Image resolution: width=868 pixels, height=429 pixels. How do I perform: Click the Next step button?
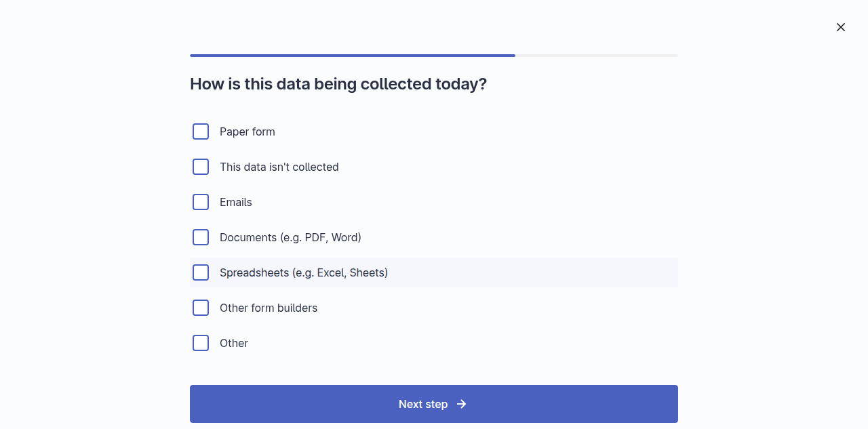(x=434, y=404)
